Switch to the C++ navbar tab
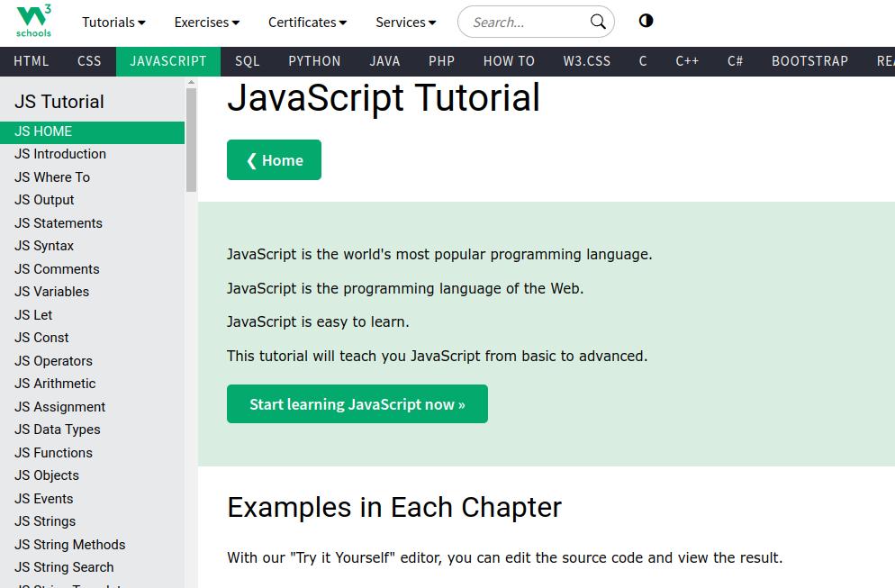The image size is (895, 588). tap(687, 61)
